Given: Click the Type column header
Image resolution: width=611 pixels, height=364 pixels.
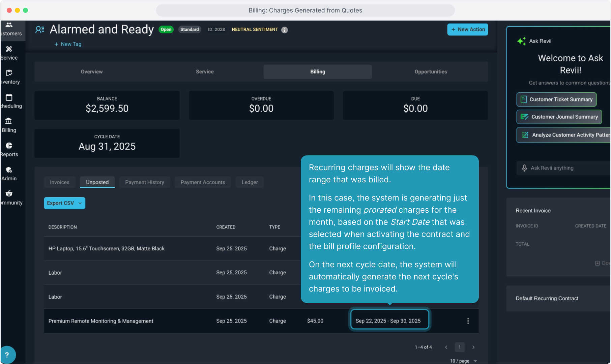Looking at the screenshot, I should click(275, 227).
